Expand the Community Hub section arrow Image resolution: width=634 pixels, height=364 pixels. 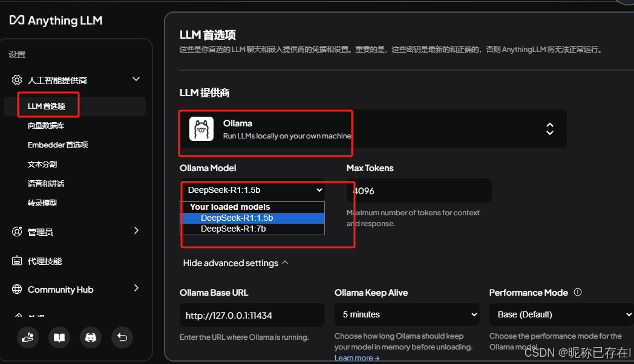[x=136, y=288]
